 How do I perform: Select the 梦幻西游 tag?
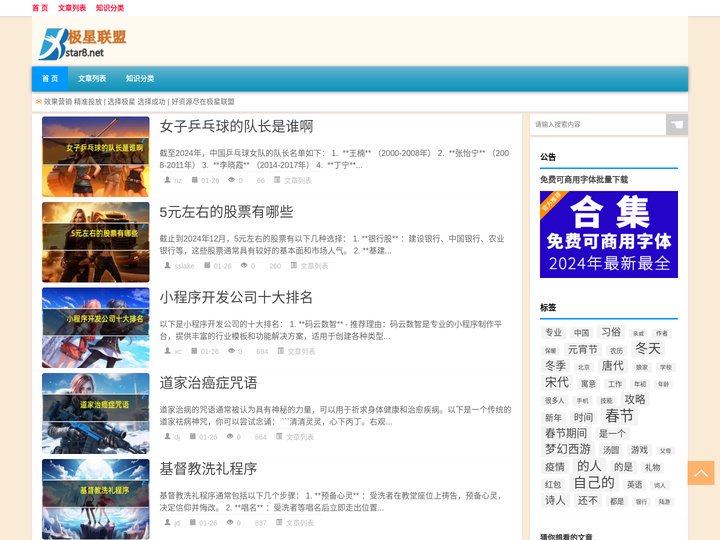(568, 449)
